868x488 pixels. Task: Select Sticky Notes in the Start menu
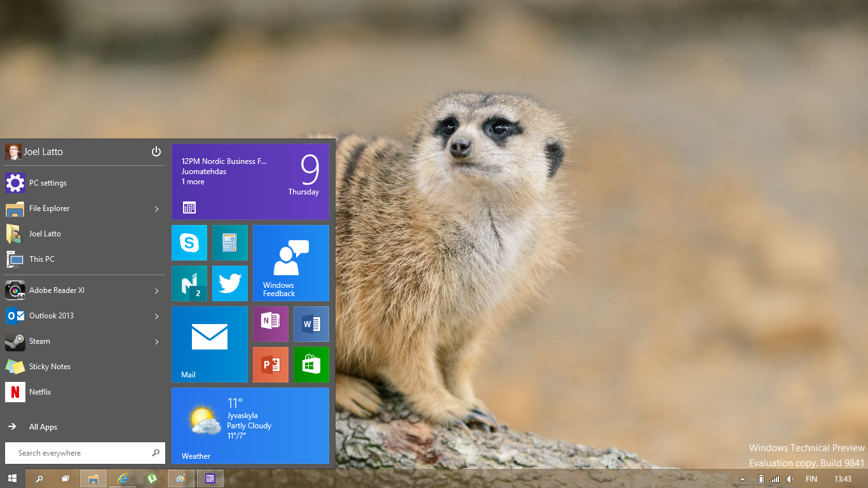click(x=50, y=367)
